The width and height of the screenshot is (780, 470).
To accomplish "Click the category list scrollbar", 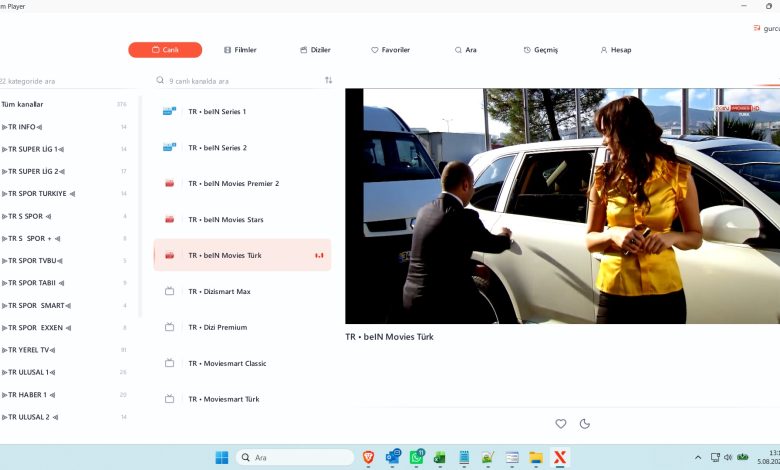I will click(140, 206).
